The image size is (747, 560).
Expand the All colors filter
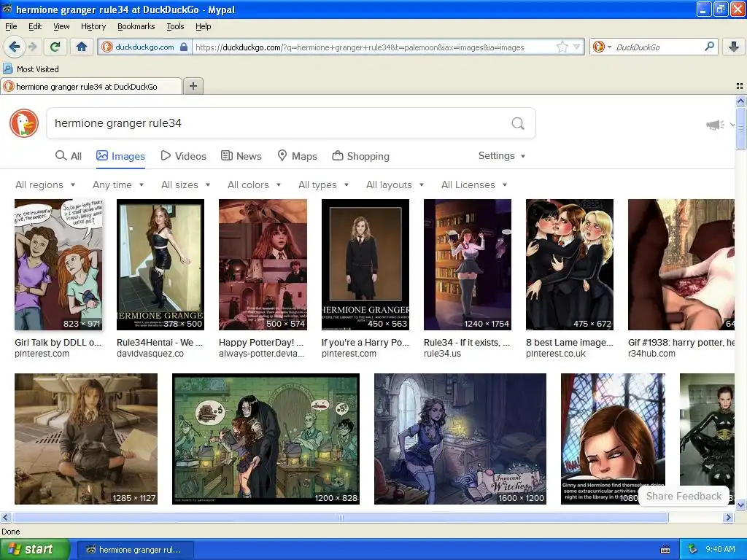click(x=254, y=184)
